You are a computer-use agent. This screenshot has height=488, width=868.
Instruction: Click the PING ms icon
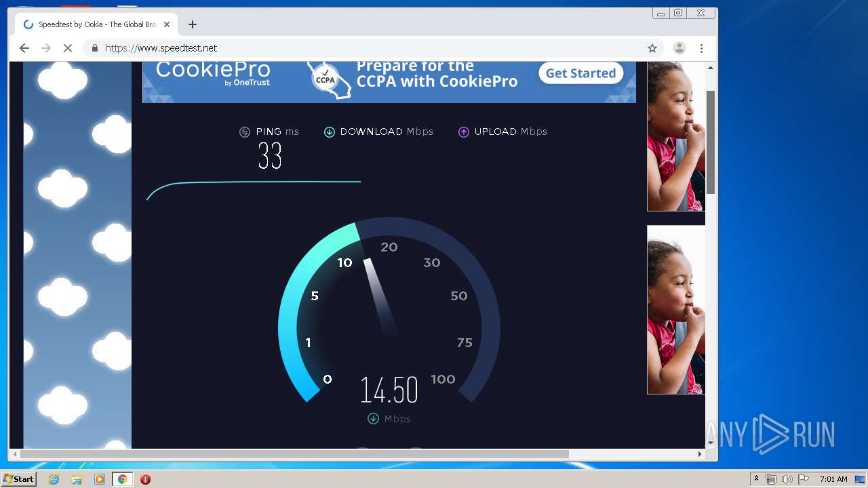pyautogui.click(x=245, y=132)
